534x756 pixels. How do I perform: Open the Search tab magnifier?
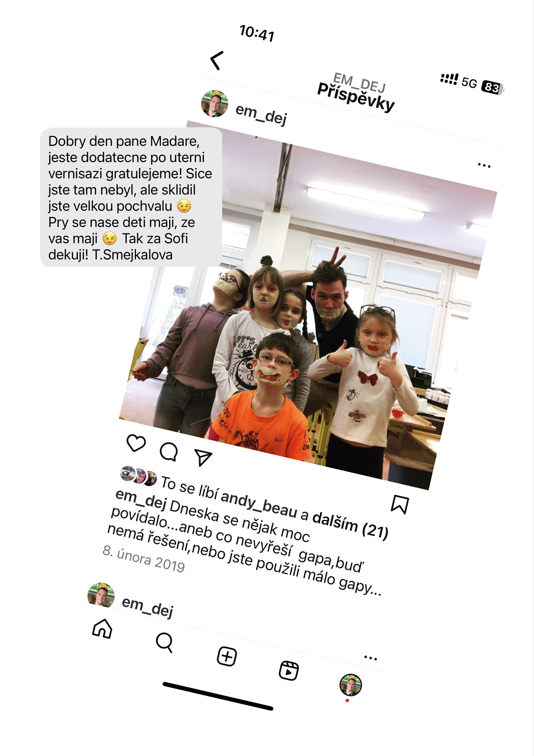coord(164,642)
